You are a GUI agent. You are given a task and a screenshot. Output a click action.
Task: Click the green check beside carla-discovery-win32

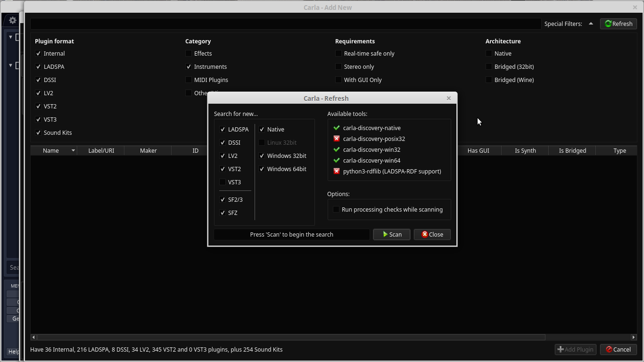point(337,149)
